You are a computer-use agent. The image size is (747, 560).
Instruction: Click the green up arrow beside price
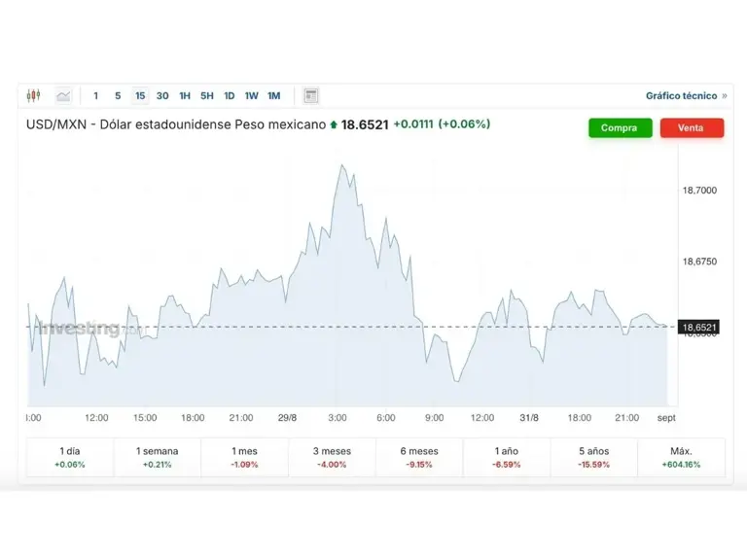click(x=334, y=124)
